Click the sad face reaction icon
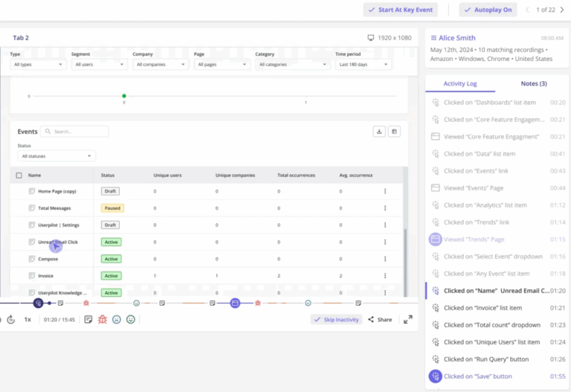The width and height of the screenshot is (571, 392). (117, 320)
